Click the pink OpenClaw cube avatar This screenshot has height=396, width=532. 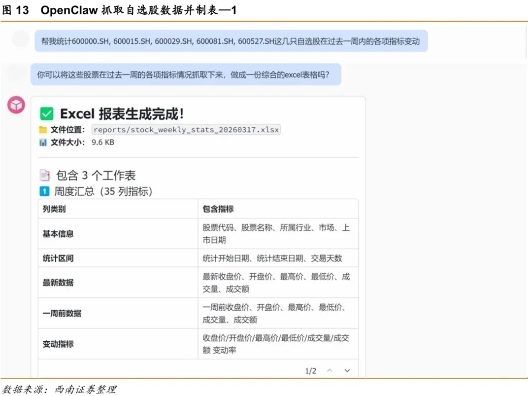click(x=16, y=105)
